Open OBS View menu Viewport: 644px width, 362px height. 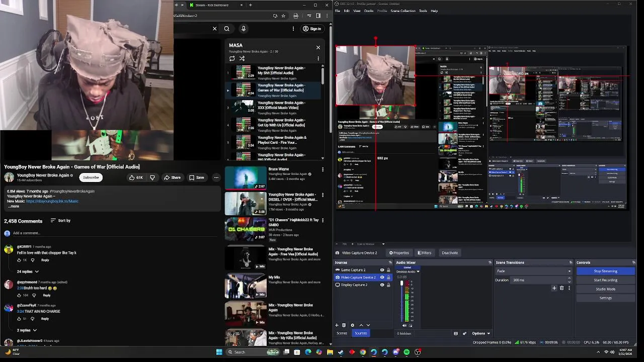[357, 11]
